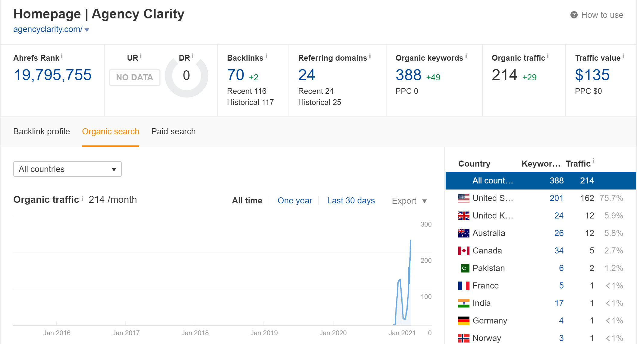Click United States flag icon
644x344 pixels.
click(x=464, y=198)
